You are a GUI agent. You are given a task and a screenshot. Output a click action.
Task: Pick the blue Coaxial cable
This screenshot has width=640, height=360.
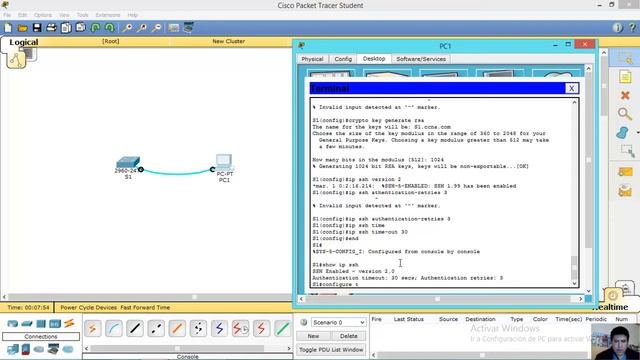[x=220, y=329]
